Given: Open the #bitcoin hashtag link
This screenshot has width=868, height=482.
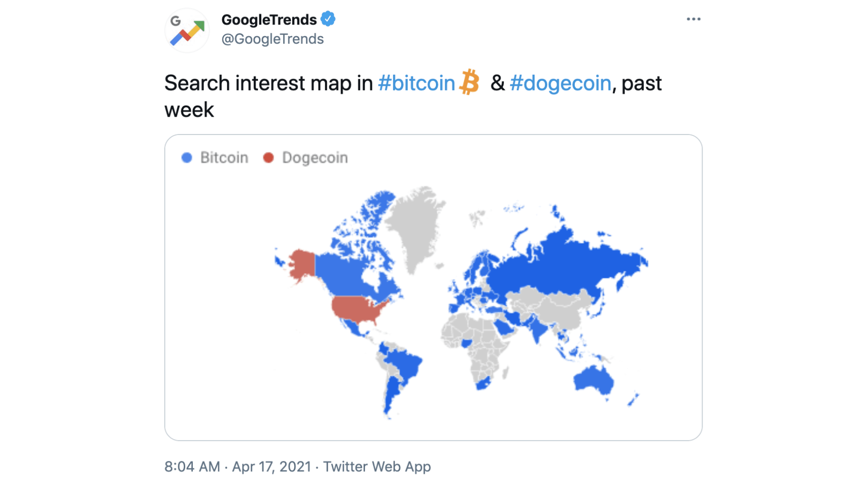Looking at the screenshot, I should (x=416, y=83).
